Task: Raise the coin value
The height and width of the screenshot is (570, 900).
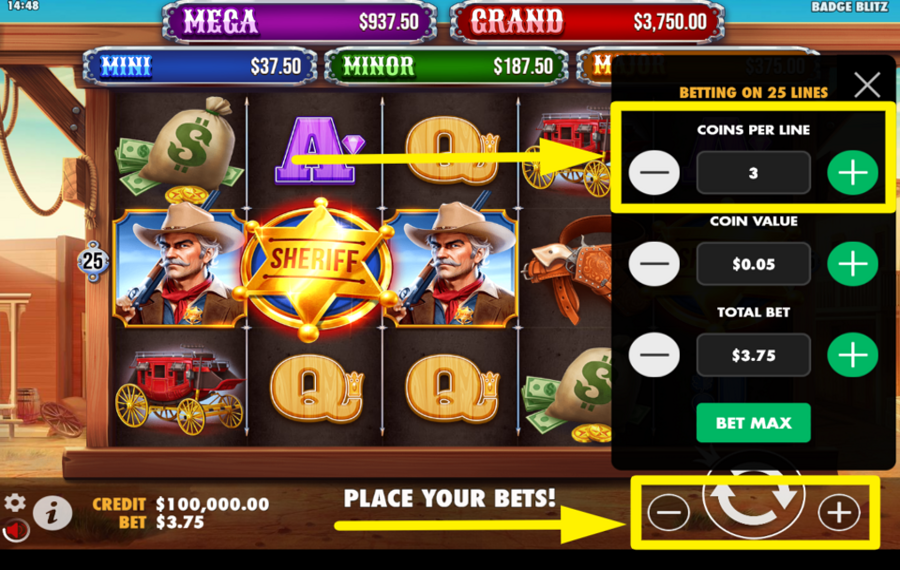Action: [x=852, y=264]
